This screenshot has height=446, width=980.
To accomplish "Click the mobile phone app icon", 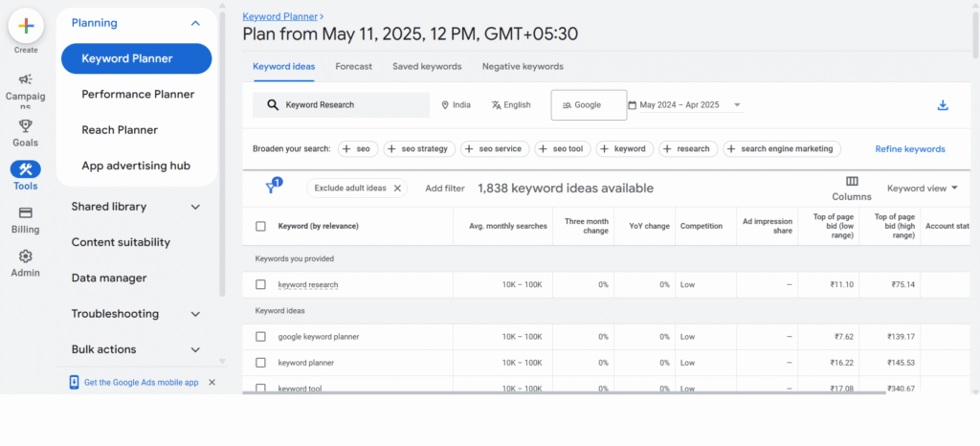I will point(74,382).
